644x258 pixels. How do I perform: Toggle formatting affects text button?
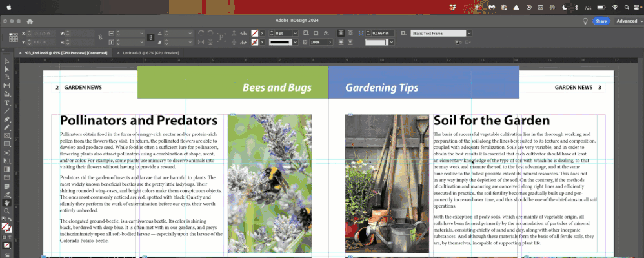[x=8, y=237]
